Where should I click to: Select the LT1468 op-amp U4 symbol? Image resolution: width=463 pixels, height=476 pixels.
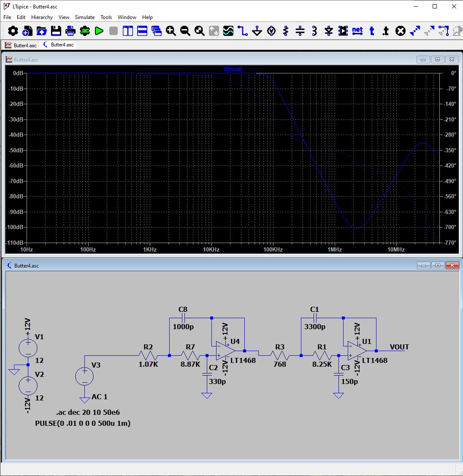(x=226, y=351)
